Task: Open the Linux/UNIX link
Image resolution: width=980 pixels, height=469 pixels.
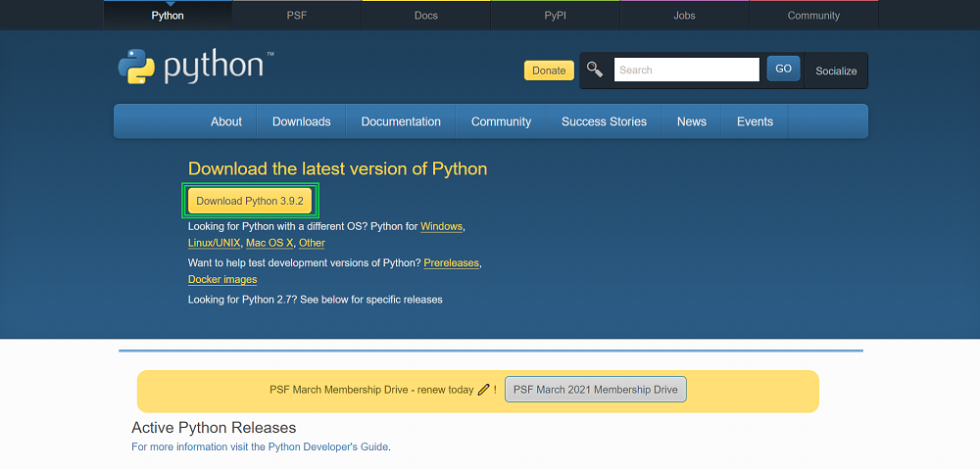Action: tap(214, 243)
